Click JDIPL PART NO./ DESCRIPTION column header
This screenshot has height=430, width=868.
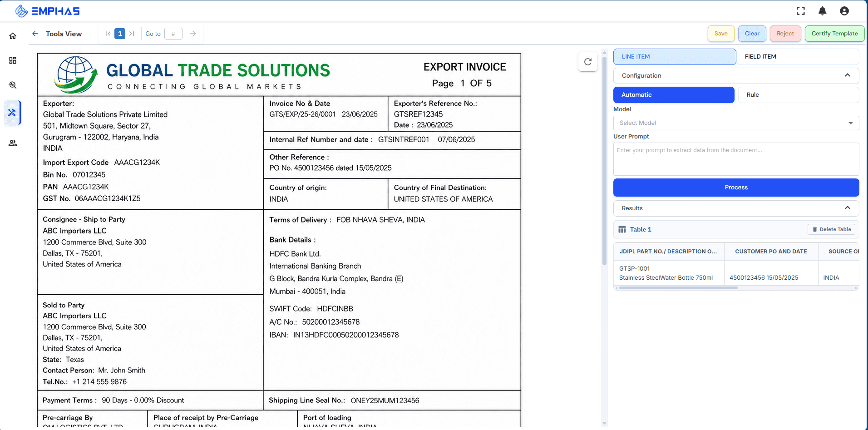click(x=668, y=252)
